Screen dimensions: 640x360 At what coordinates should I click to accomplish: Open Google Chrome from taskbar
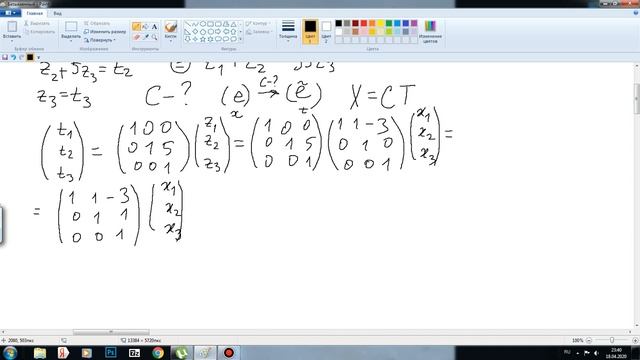158,353
